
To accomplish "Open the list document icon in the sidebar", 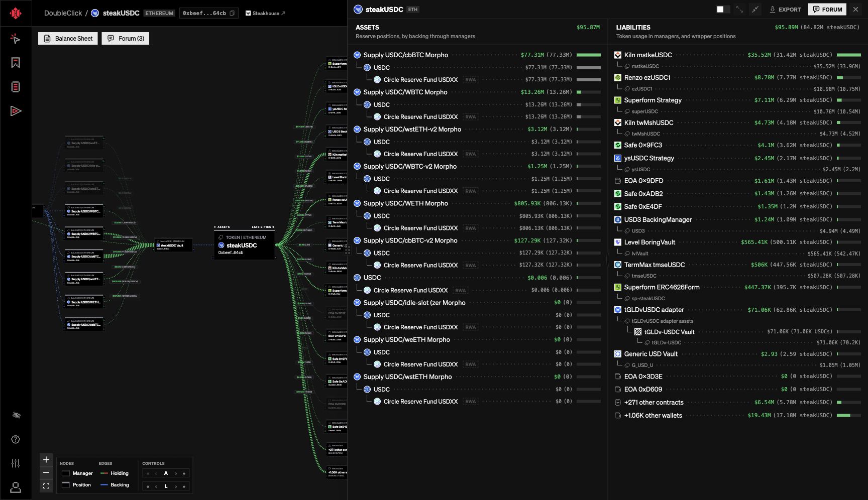I will coord(16,87).
